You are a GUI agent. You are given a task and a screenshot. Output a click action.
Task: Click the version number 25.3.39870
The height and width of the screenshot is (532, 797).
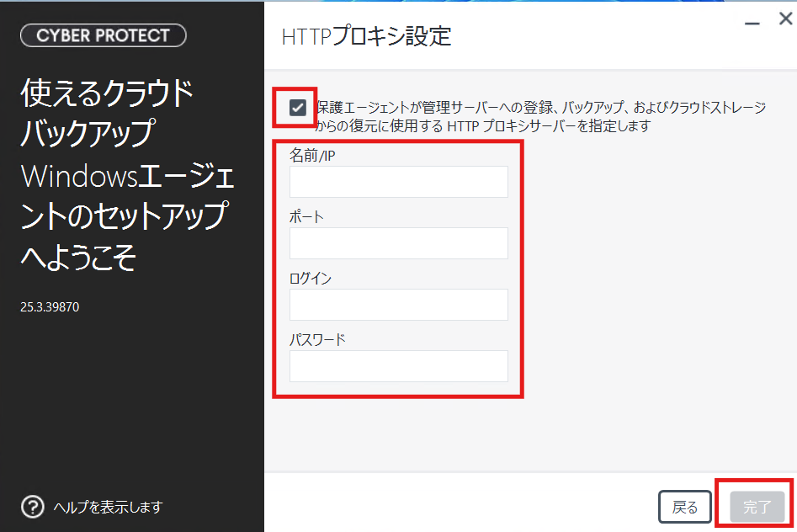[50, 306]
